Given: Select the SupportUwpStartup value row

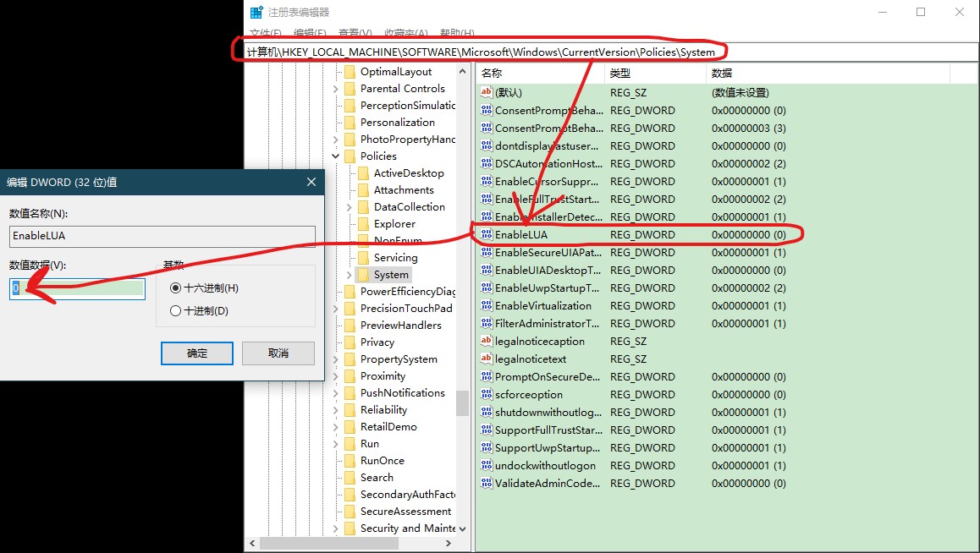Looking at the screenshot, I should [725, 447].
